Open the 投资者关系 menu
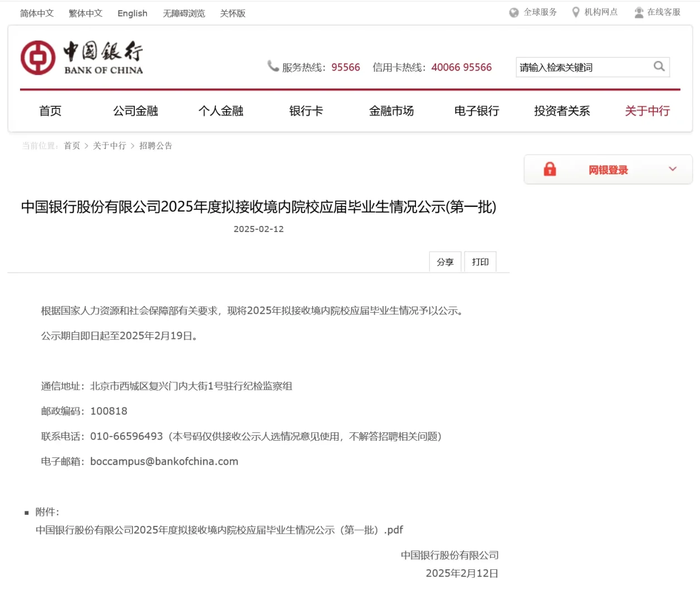 coord(562,111)
